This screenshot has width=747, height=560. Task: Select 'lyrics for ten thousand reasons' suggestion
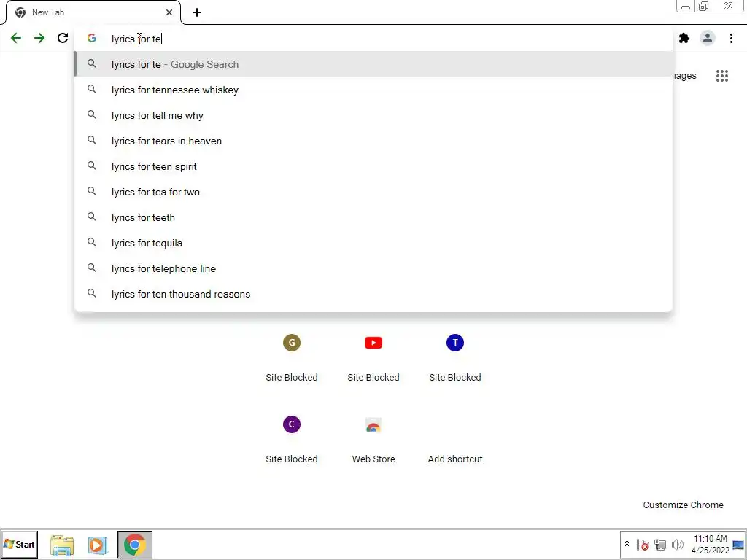pyautogui.click(x=373, y=294)
